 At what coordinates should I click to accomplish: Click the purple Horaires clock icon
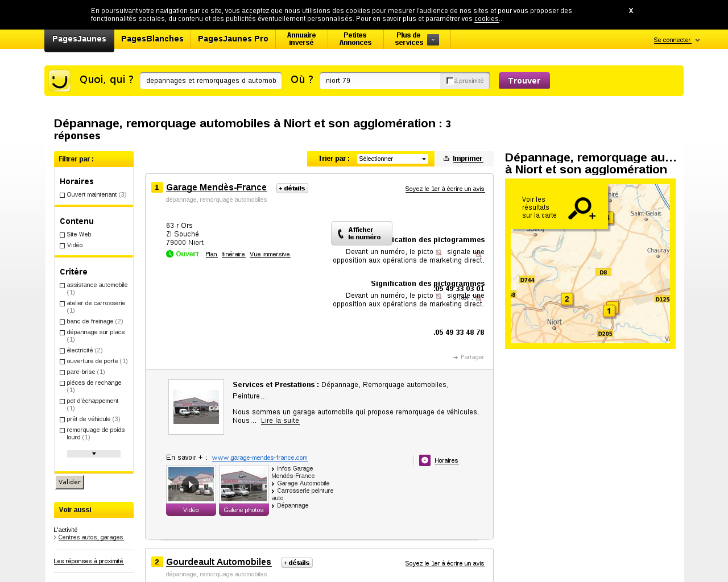pyautogui.click(x=425, y=460)
